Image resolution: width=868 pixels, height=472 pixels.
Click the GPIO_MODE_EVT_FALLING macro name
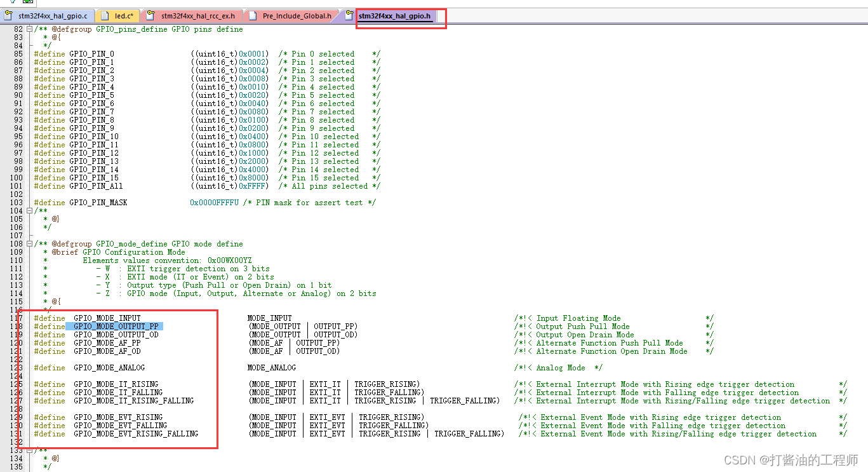[x=121, y=426]
